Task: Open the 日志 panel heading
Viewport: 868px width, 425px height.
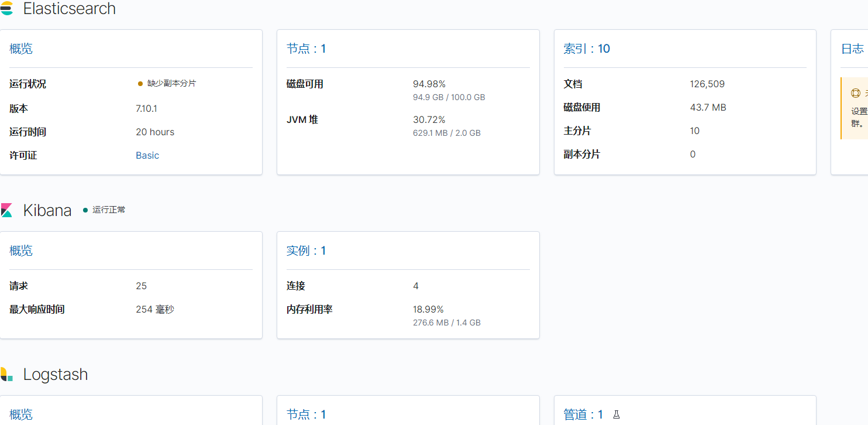Action: (855, 49)
